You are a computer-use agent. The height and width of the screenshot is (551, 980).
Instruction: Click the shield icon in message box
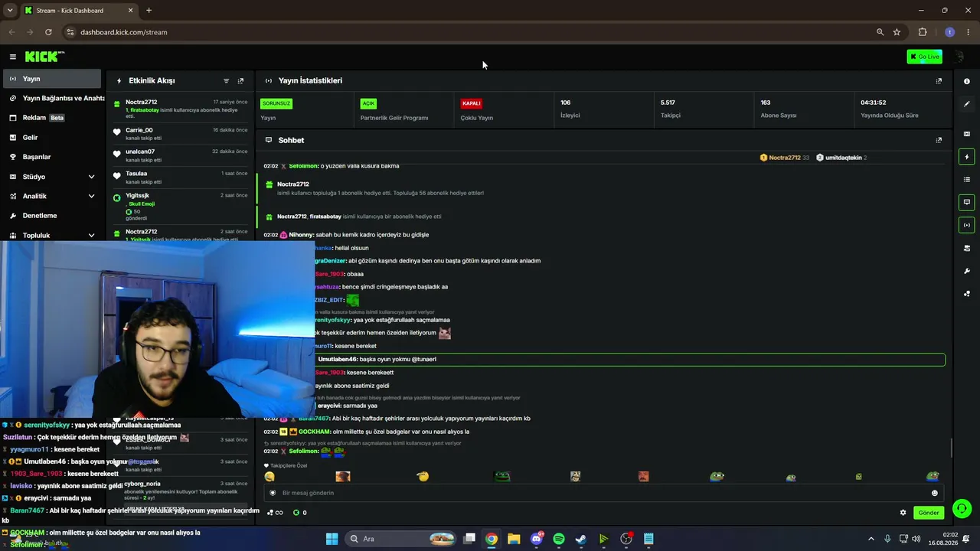pos(273,493)
